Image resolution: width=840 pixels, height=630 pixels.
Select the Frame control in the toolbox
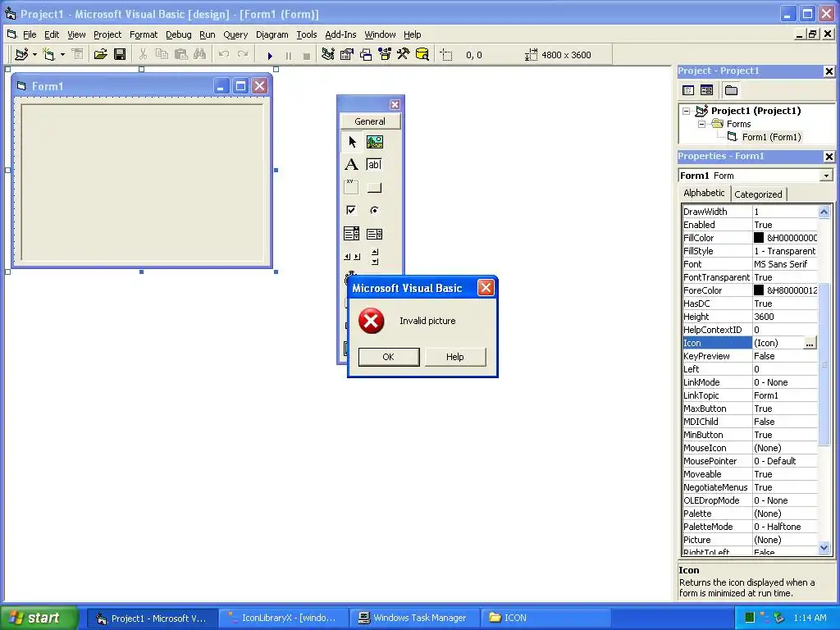[x=351, y=187]
